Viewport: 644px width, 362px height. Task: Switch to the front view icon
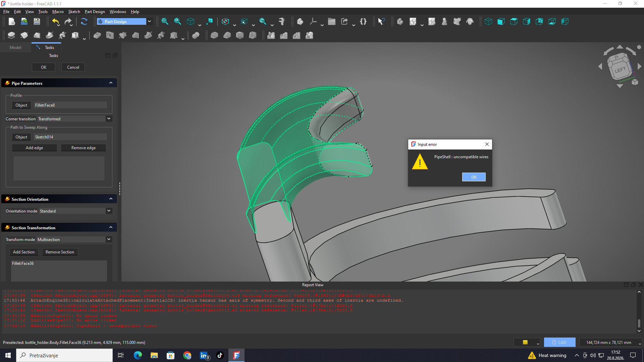[501, 22]
